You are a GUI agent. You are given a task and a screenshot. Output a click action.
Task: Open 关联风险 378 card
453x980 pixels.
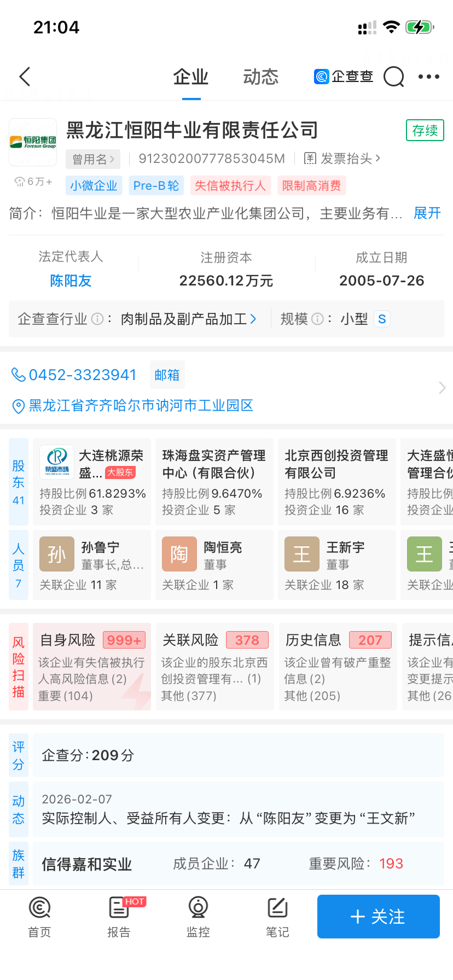click(215, 667)
